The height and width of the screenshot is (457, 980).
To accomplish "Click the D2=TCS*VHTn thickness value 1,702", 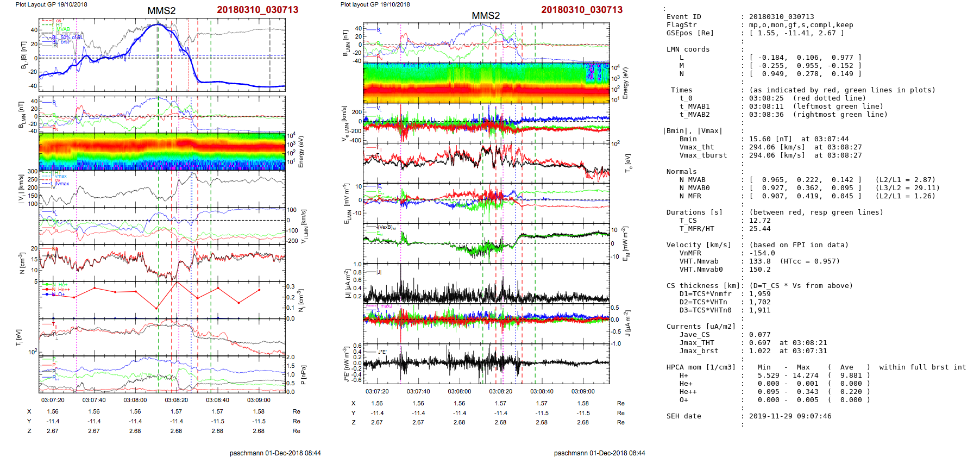I will pyautogui.click(x=760, y=302).
